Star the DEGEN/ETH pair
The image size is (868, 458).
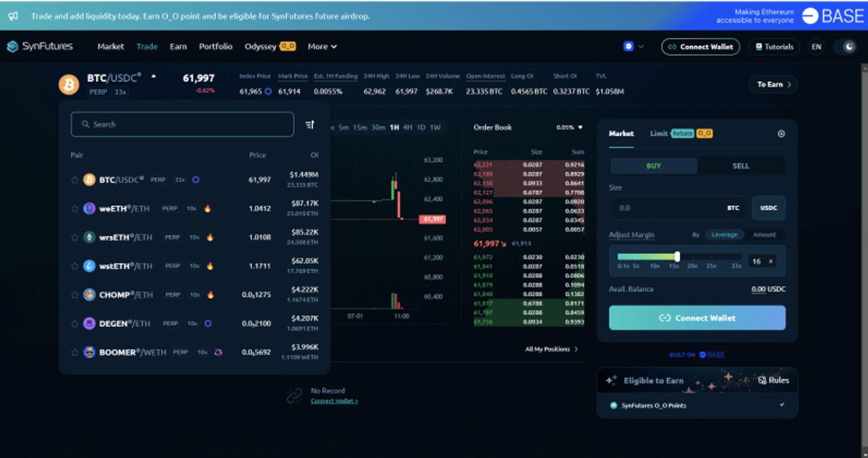(x=75, y=323)
